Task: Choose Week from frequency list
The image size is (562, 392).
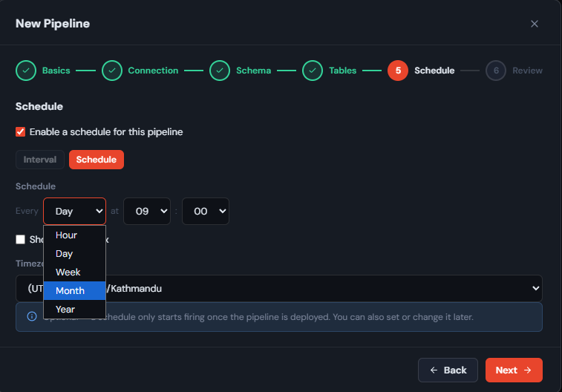Action: [x=74, y=272]
